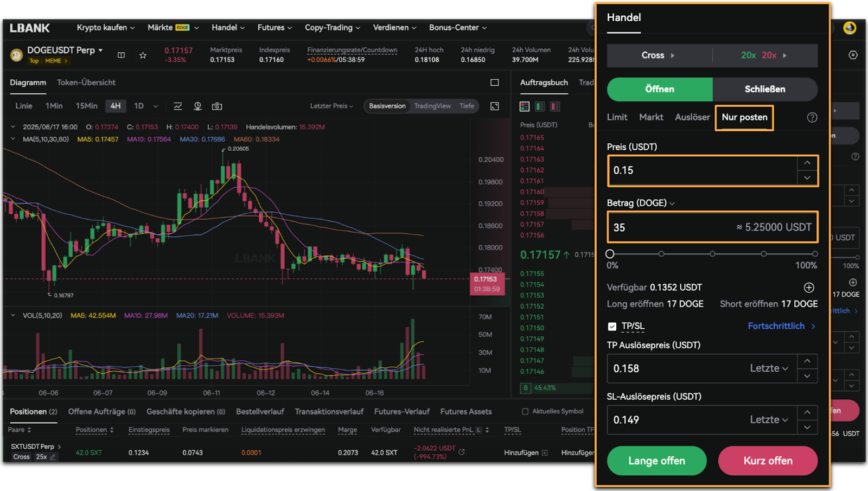Uncheck the TP/SL checkbox

612,327
